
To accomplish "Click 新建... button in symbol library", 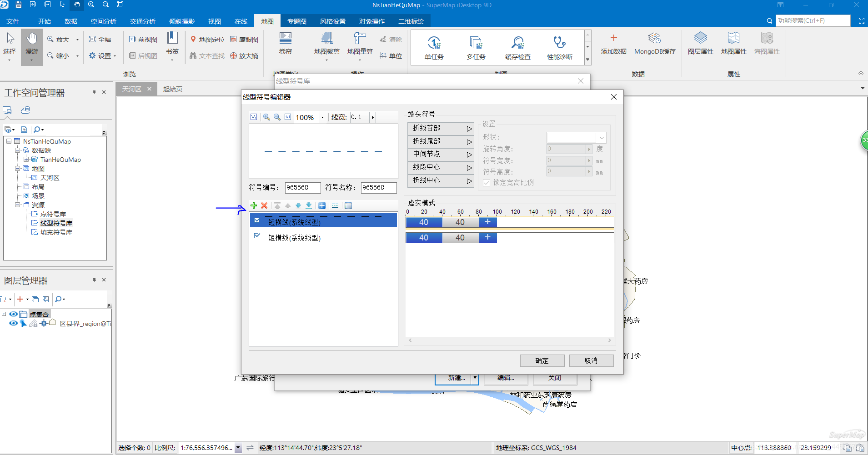I will click(453, 378).
